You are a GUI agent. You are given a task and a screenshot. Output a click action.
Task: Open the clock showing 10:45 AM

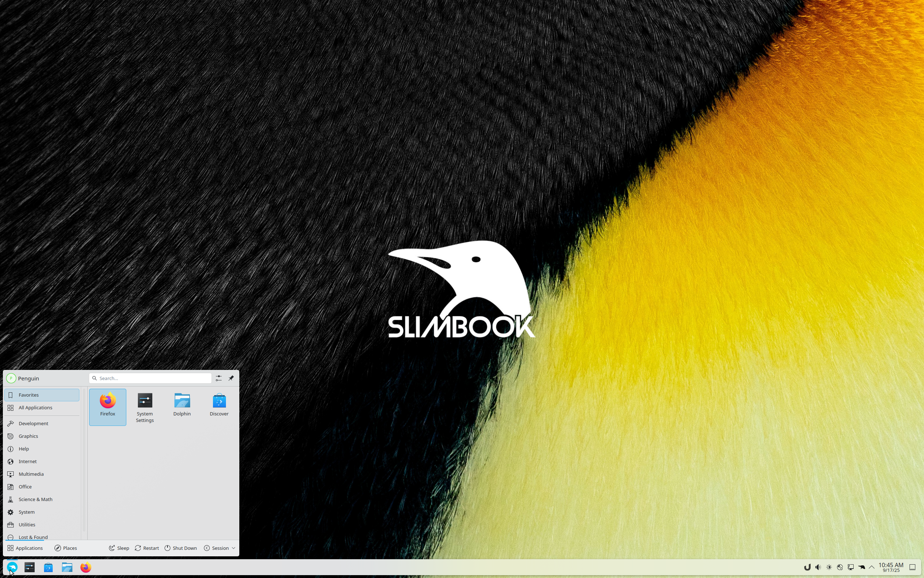pyautogui.click(x=891, y=567)
